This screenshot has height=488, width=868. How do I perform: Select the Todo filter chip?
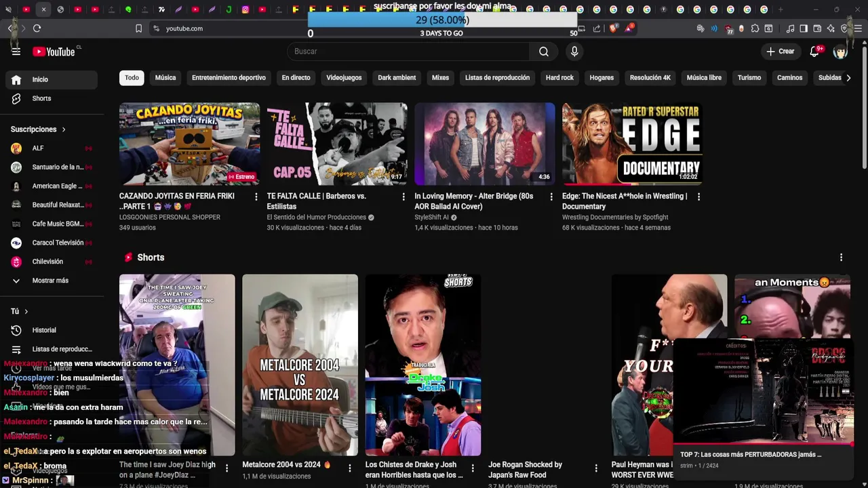(x=132, y=78)
